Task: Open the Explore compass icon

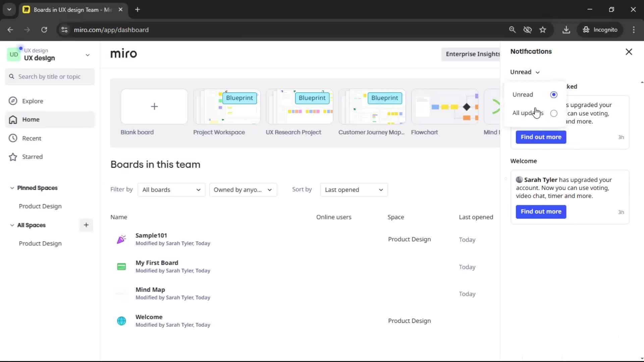Action: [13, 101]
